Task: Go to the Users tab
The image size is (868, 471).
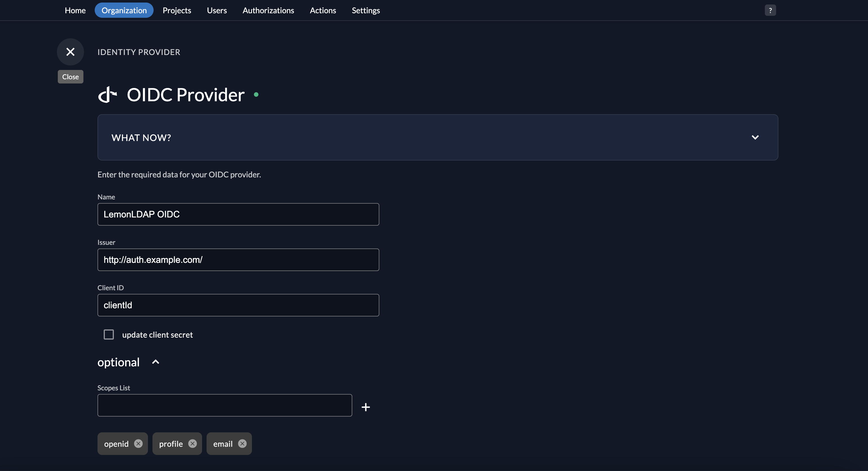Action: (x=217, y=10)
